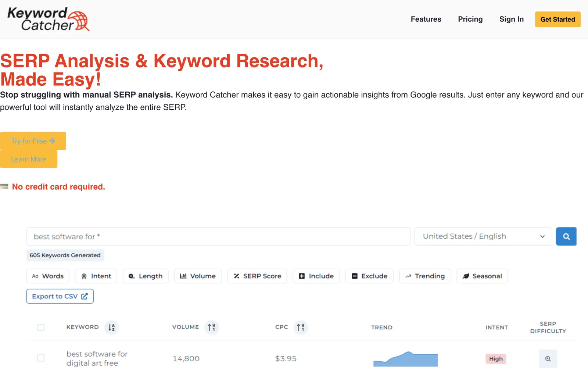The height and width of the screenshot is (368, 588).
Task: Click the SERP difficulty magnifier icon in row
Action: [x=548, y=359]
